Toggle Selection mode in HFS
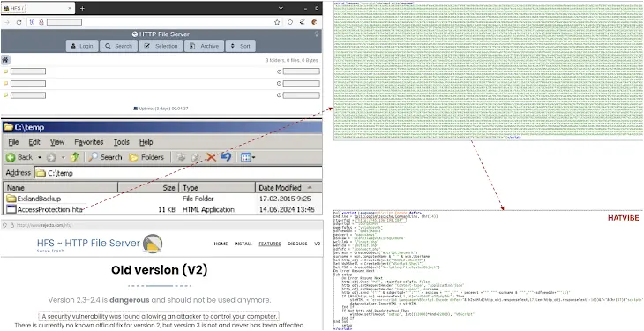Image resolution: width=644 pixels, height=331 pixels. tap(161, 46)
